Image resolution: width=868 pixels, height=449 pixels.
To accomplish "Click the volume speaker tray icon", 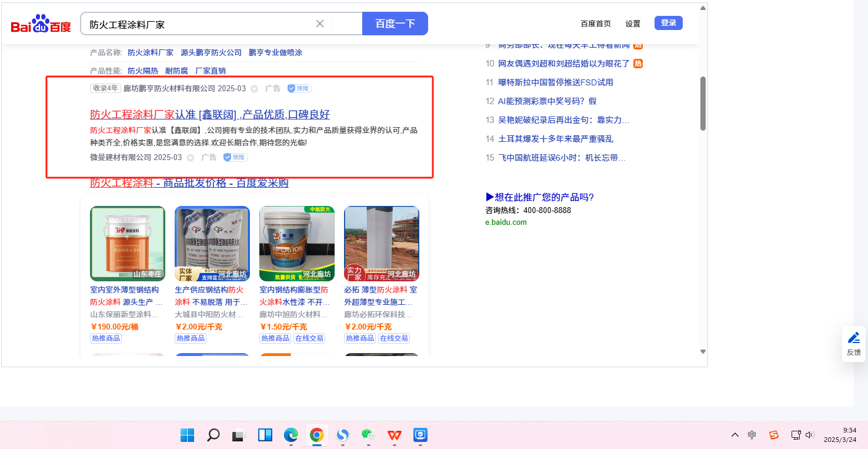I will pos(810,435).
